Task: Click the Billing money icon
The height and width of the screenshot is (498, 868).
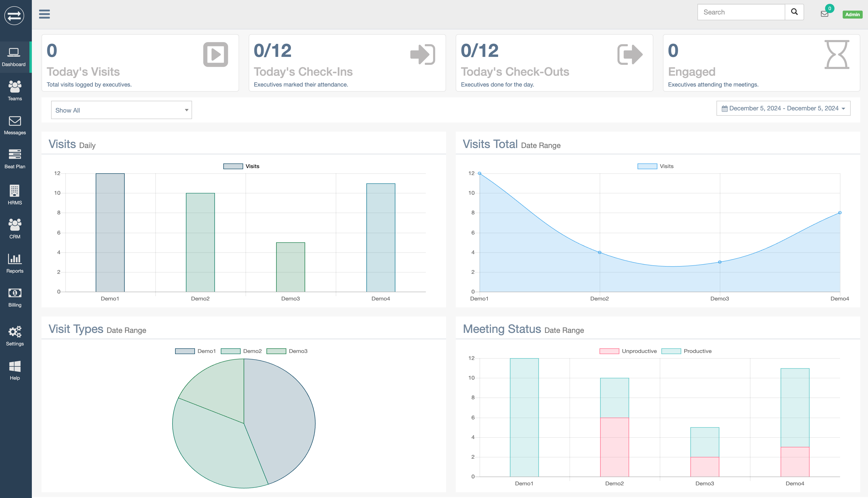Action: click(x=15, y=293)
